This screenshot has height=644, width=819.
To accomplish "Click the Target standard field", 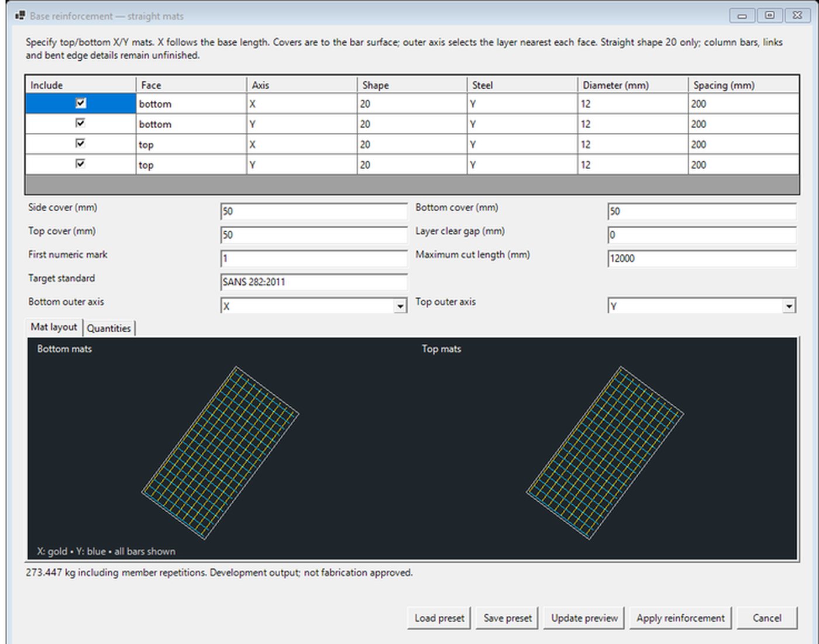I will (314, 282).
